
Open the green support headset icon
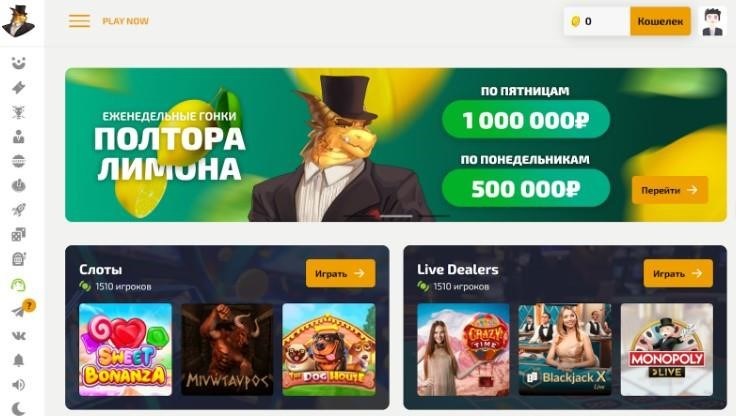(x=18, y=285)
